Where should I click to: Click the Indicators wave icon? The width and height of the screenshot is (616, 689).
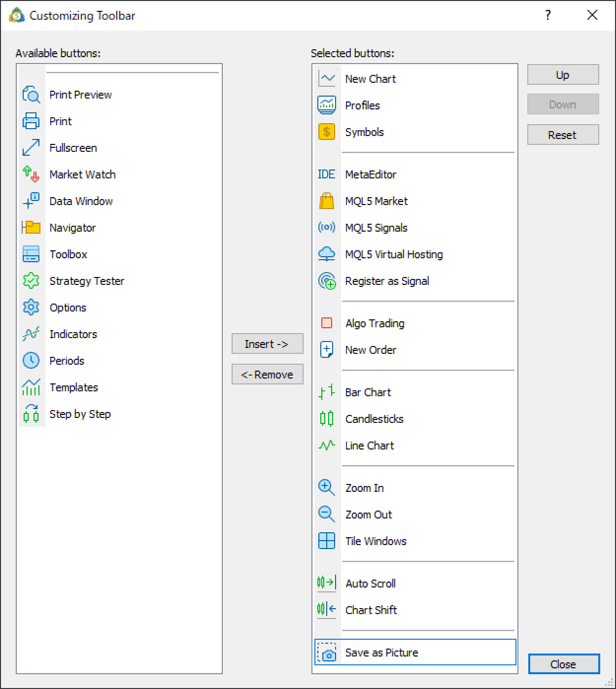(31, 334)
